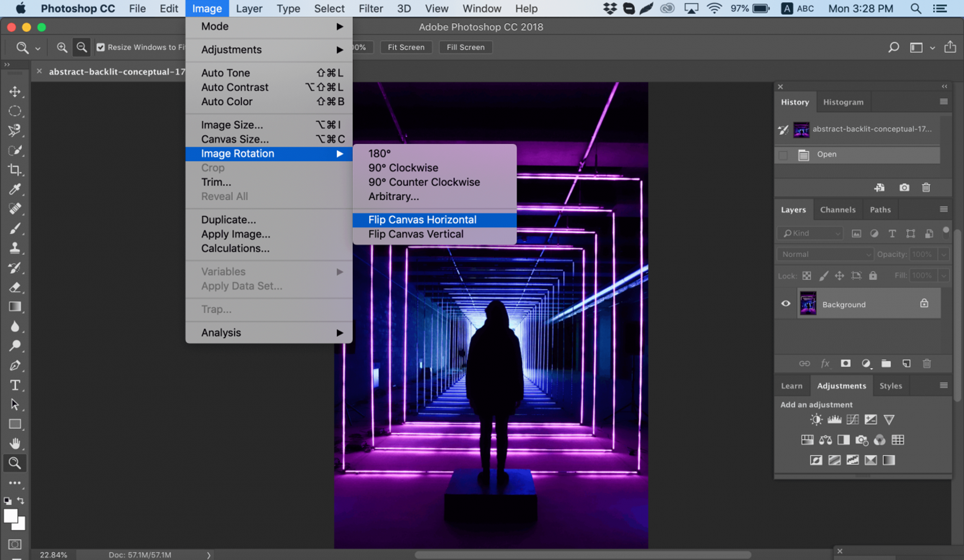
Task: Click the Adjustments tab in panel
Action: [x=841, y=386]
